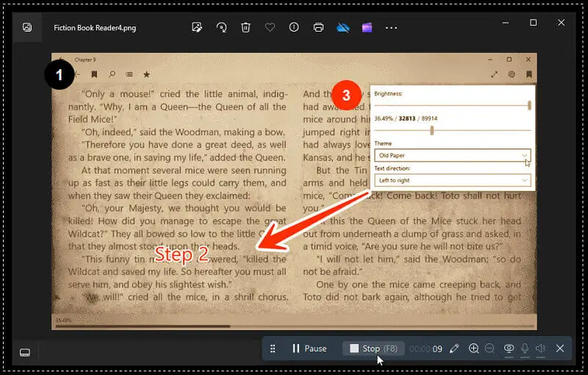Screen dimensions: 588x375
Task: Click the Brightness slider handle
Action: click(x=529, y=105)
